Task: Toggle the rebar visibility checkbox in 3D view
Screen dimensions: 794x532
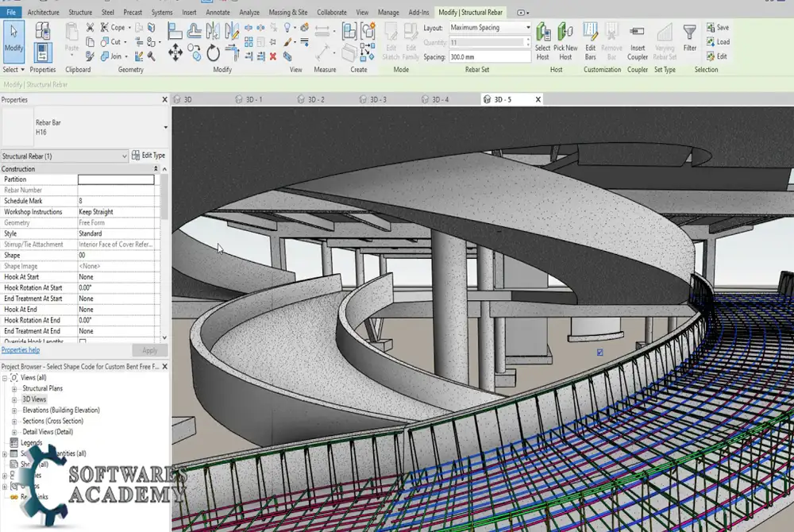Action: [599, 353]
